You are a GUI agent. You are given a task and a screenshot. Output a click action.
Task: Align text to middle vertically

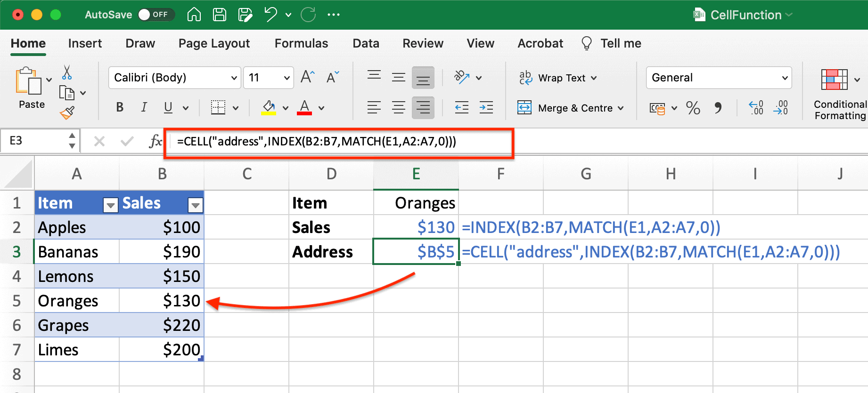click(399, 77)
